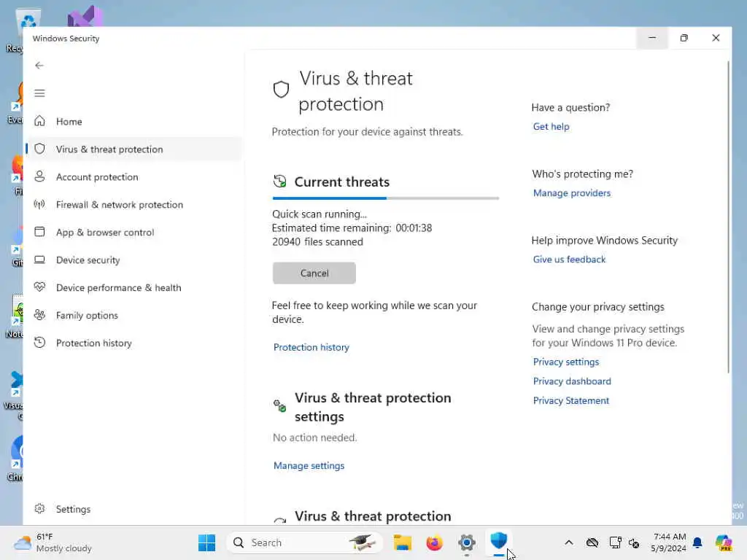Open Privacy dashboard link
The width and height of the screenshot is (747, 560).
[572, 381]
